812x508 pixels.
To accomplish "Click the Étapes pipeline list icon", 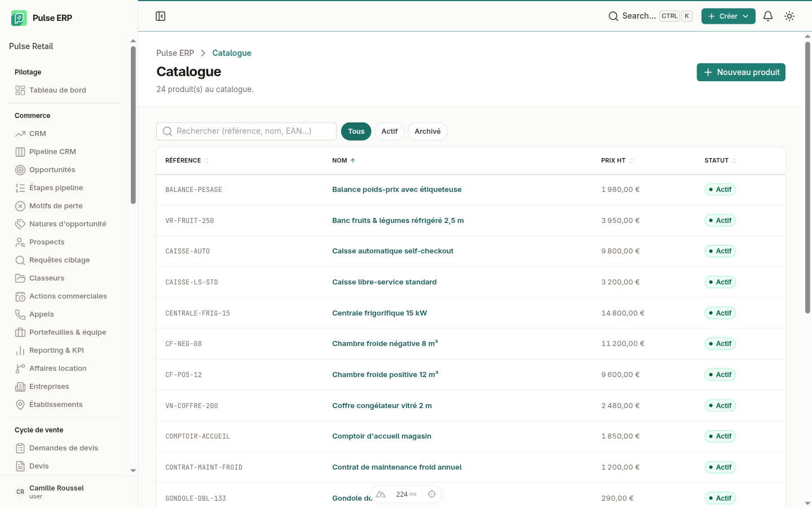I will point(20,188).
